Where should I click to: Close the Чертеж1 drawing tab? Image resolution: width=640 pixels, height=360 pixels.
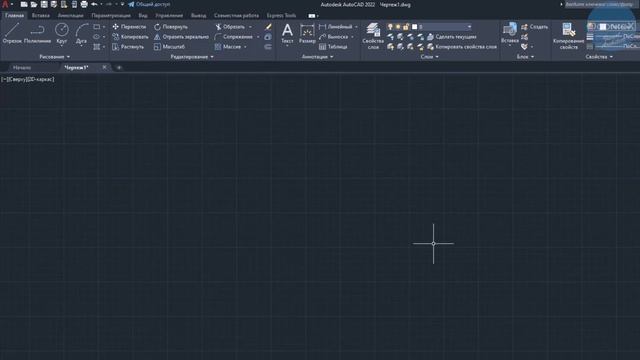[x=104, y=67]
